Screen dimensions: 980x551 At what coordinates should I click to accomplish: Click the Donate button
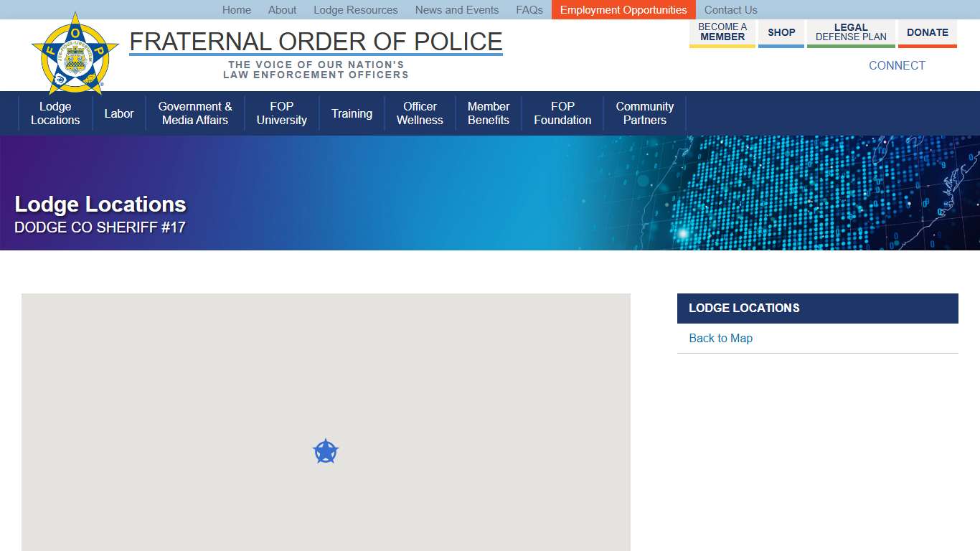point(927,32)
